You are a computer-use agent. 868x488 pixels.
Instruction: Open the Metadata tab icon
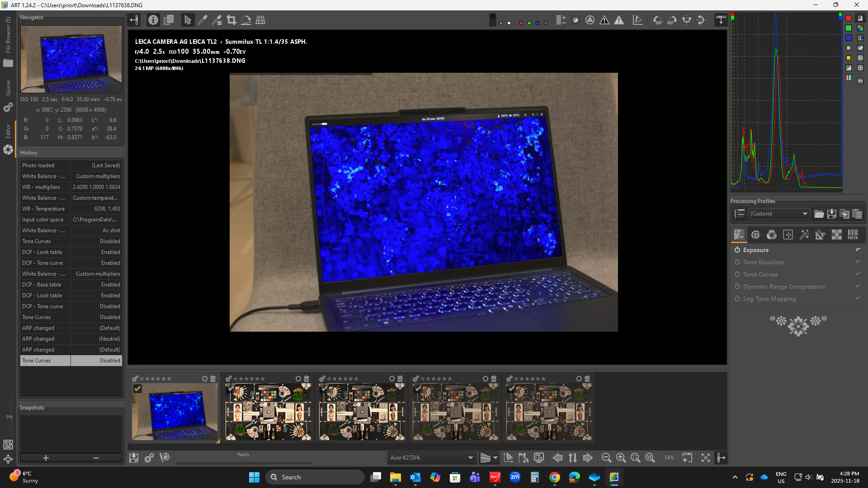pyautogui.click(x=853, y=235)
